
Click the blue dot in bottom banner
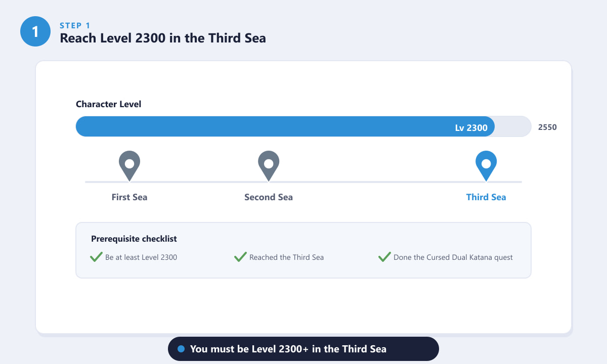[181, 349]
